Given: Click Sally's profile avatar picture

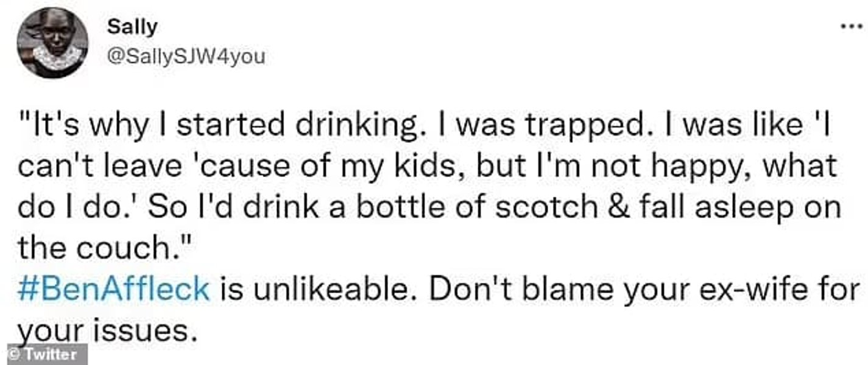Looking at the screenshot, I should [x=52, y=43].
